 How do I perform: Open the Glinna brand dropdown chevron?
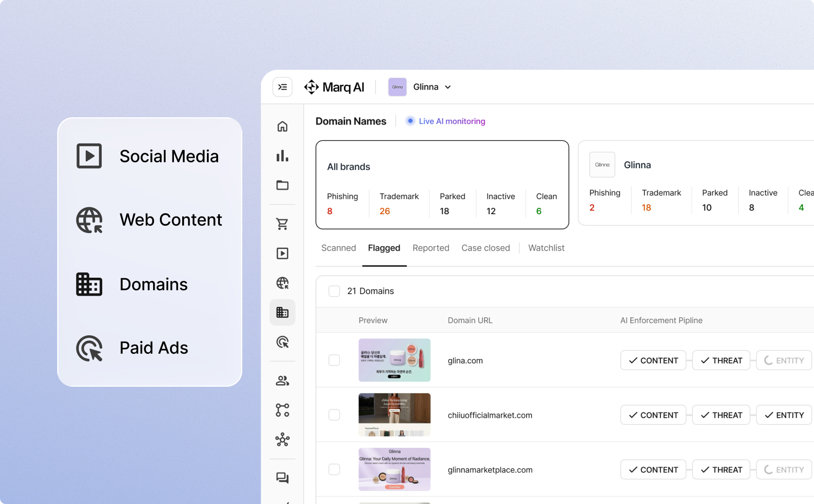click(x=448, y=87)
